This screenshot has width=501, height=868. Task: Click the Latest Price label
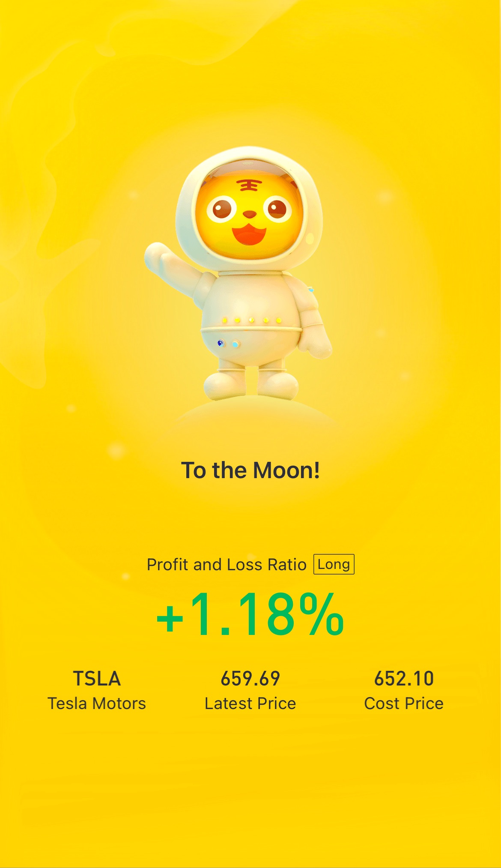250,703
